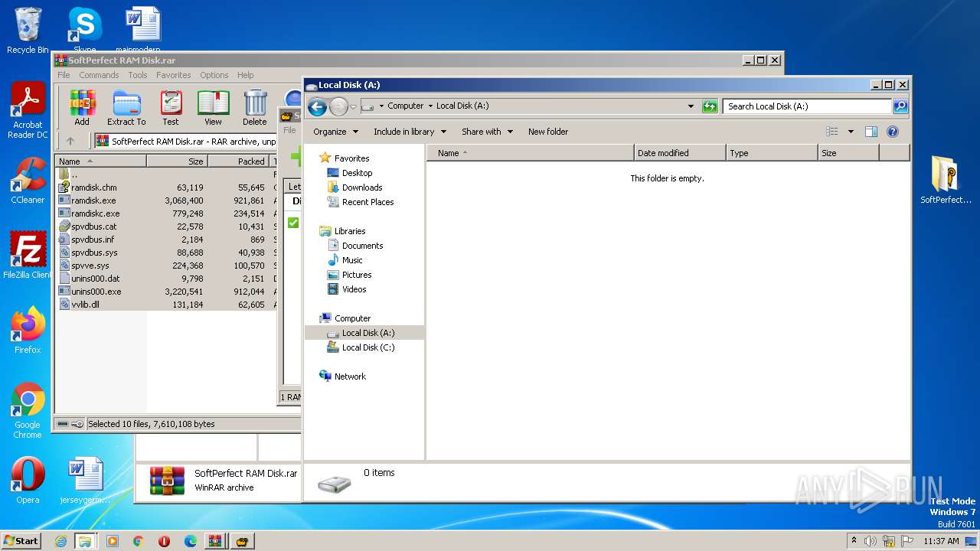Click the Search Local Disk (A:) field

click(807, 106)
